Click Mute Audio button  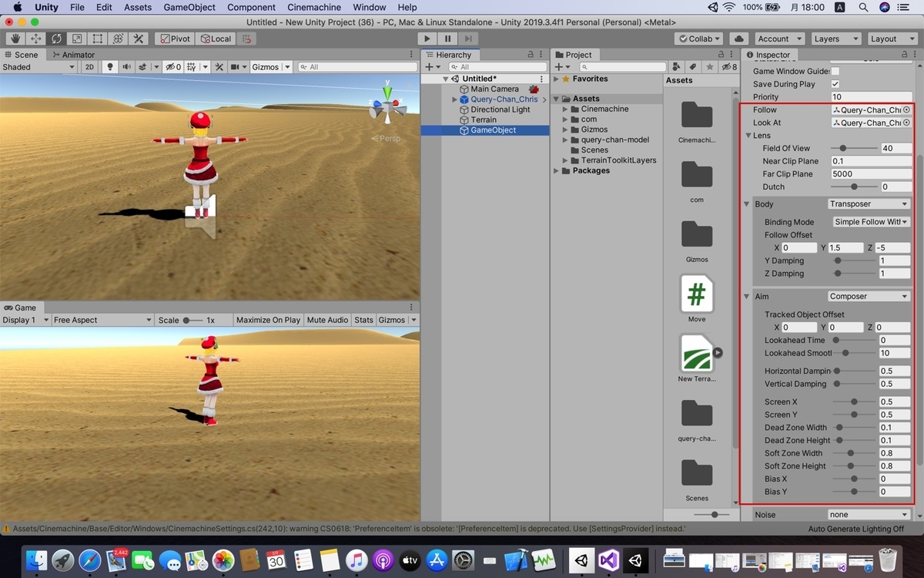tap(327, 320)
